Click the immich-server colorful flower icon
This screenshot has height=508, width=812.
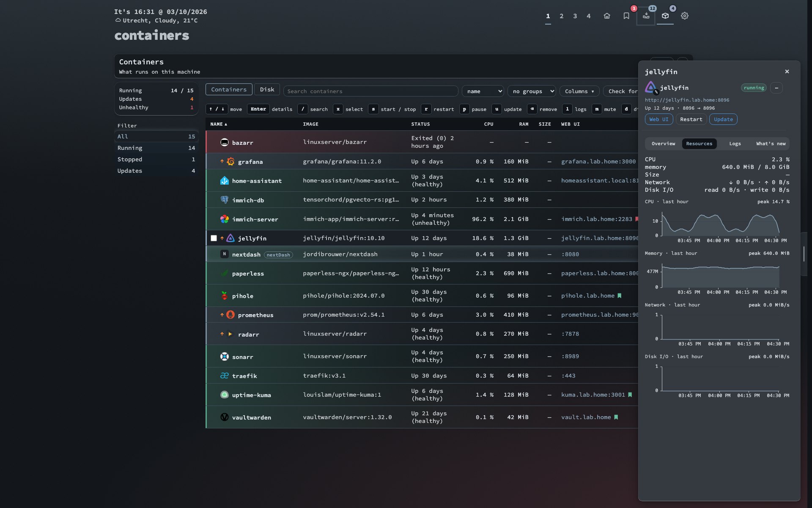coord(225,219)
